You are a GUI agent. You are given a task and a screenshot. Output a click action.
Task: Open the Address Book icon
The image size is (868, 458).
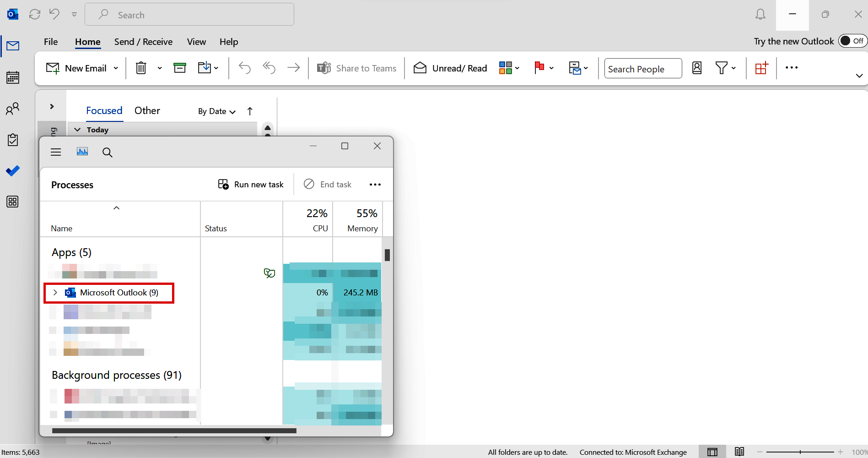pyautogui.click(x=696, y=68)
